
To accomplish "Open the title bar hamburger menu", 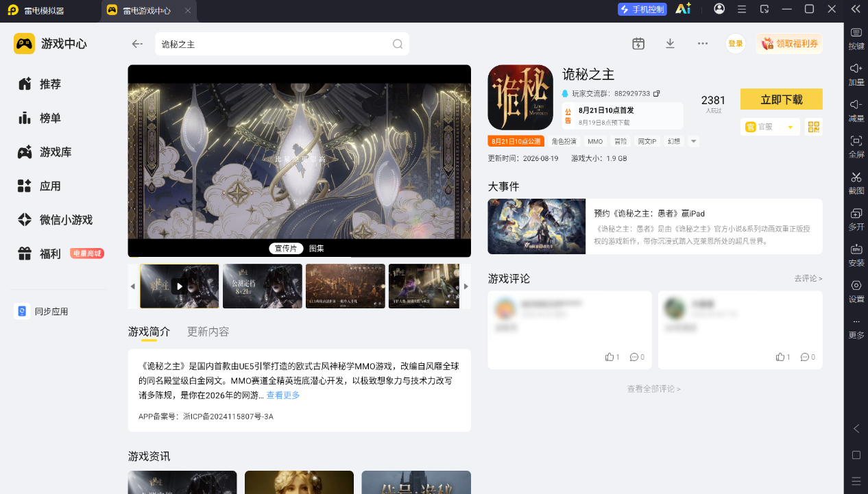I will pyautogui.click(x=742, y=9).
